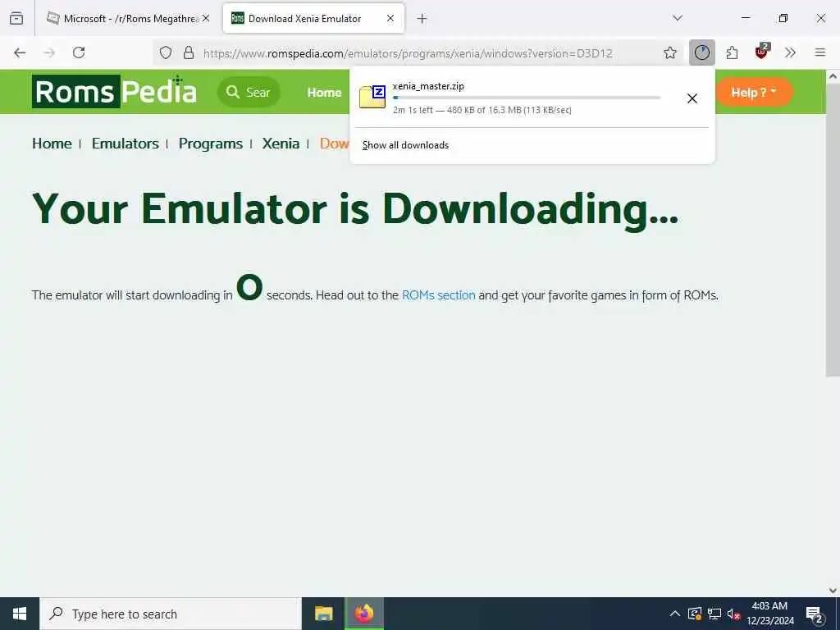Bookmark this page with the star
The image size is (840, 630).
(x=669, y=52)
